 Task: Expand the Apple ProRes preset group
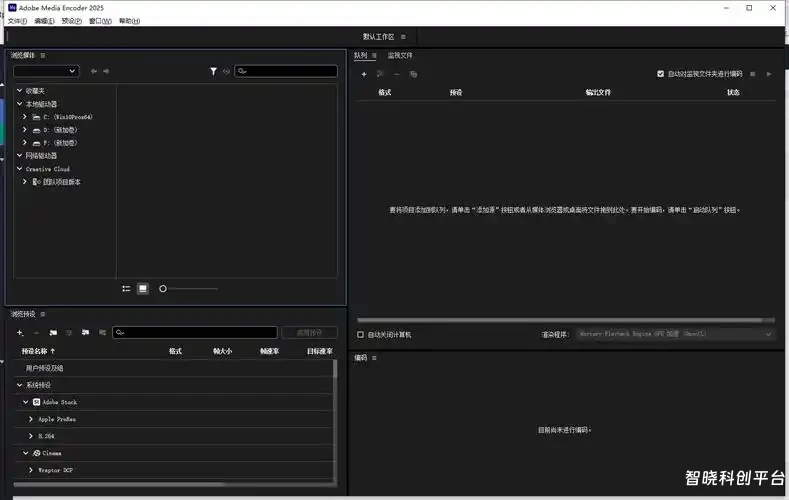pos(31,419)
